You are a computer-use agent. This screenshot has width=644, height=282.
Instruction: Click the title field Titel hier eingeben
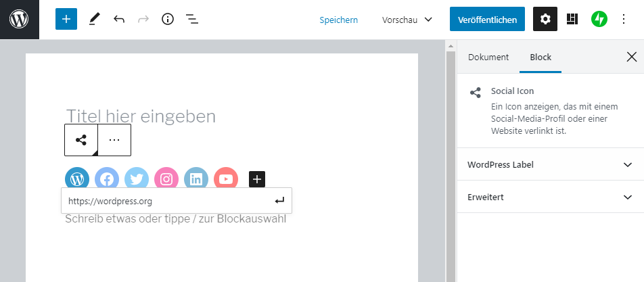tap(141, 116)
